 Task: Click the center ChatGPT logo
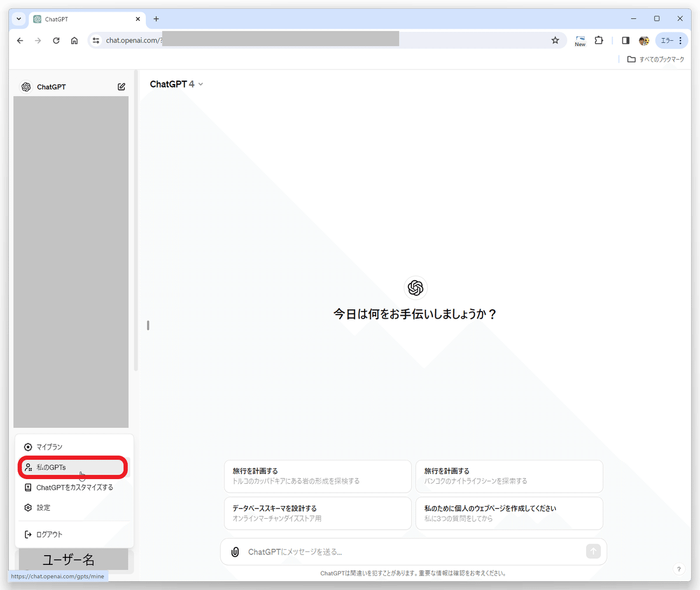tap(415, 288)
